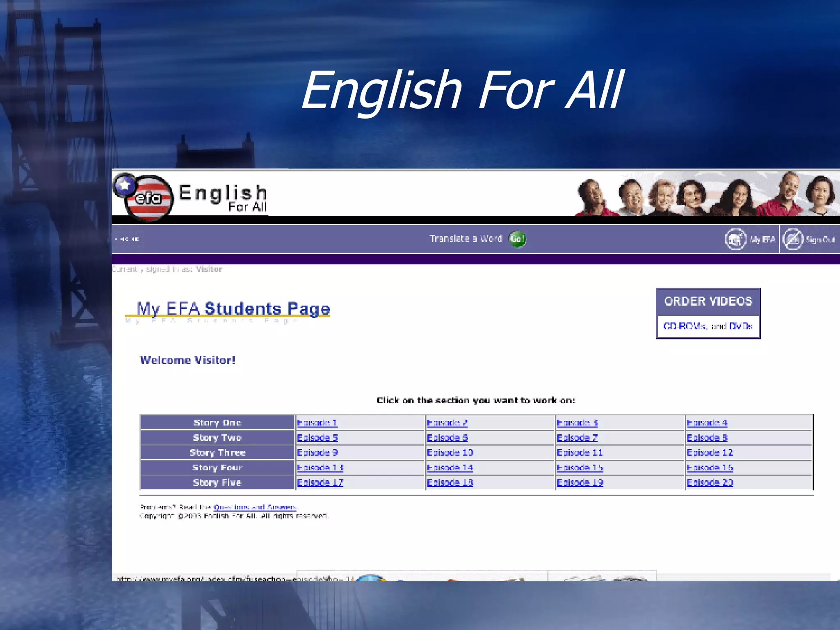This screenshot has width=840, height=630.
Task: Click the Sign Out icon
Action: [792, 239]
